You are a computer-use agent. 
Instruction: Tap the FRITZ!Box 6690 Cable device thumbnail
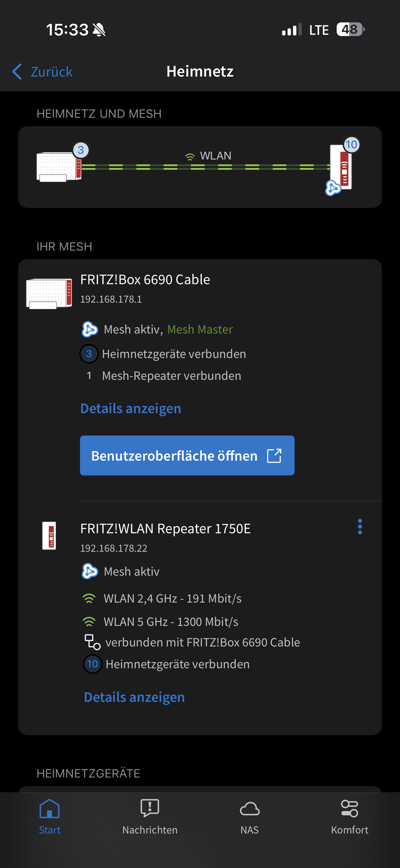(x=49, y=293)
